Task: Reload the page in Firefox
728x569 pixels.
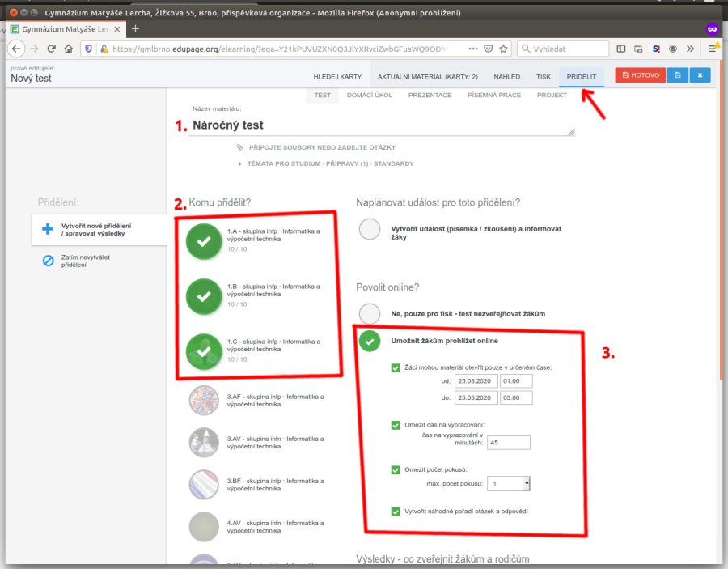Action: [x=51, y=49]
